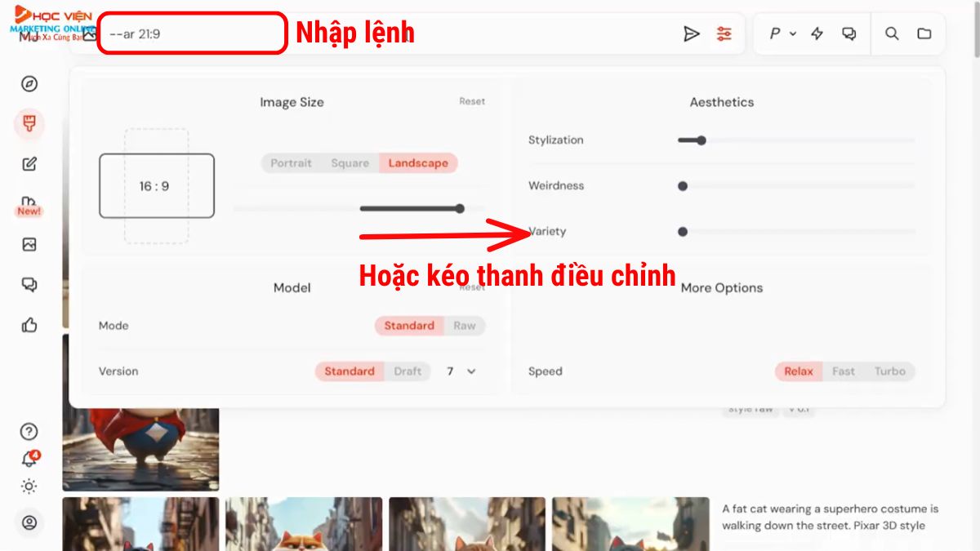This screenshot has height=551, width=980.
Task: Open the P personalization dropdown
Action: coord(782,33)
